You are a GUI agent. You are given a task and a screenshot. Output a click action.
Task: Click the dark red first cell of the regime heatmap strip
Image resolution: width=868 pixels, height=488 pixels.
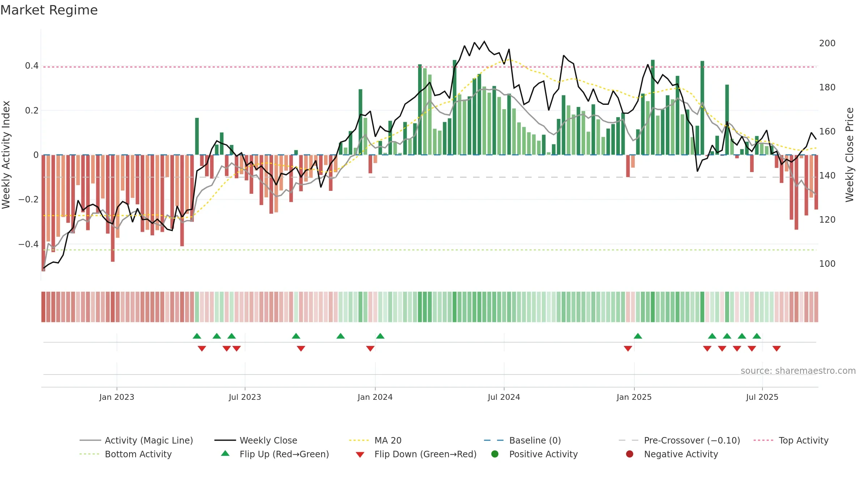[43, 307]
